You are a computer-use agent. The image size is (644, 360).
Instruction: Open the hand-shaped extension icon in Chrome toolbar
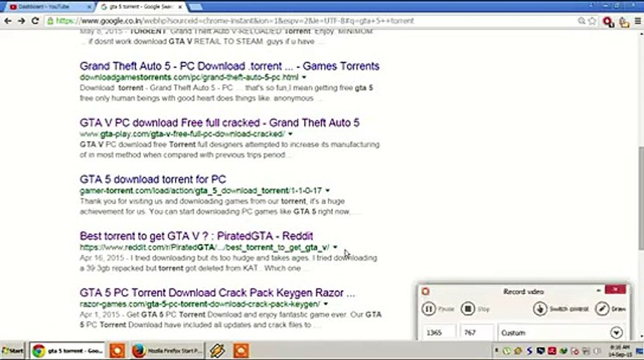[x=624, y=22]
